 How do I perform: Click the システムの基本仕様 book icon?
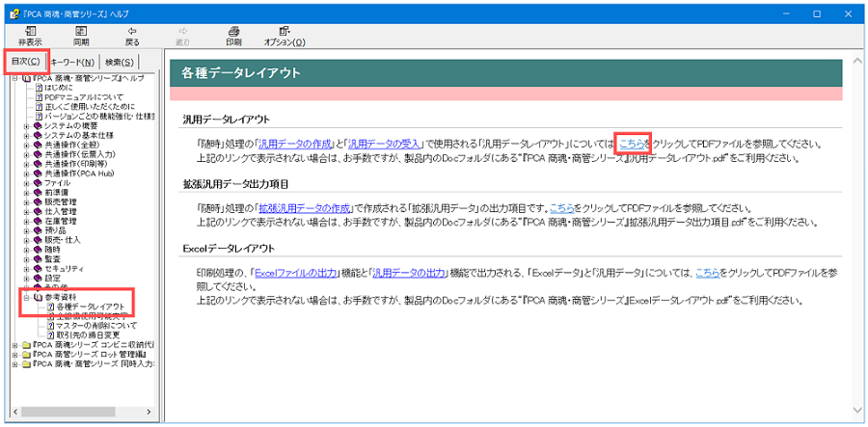[38, 135]
